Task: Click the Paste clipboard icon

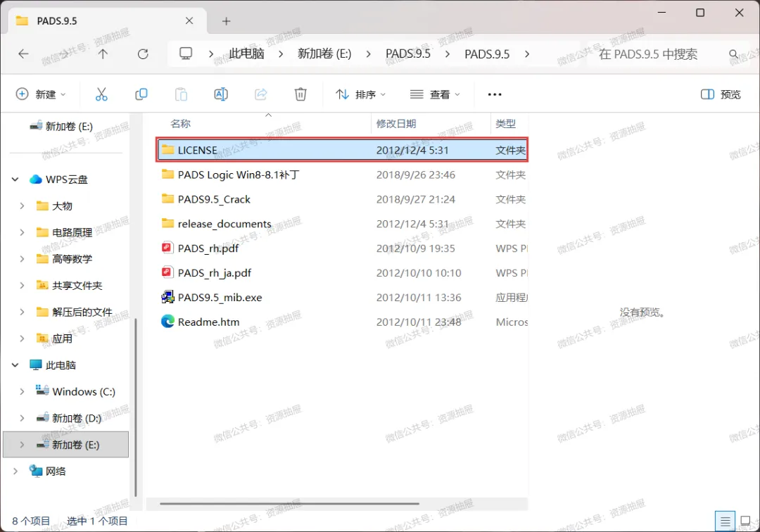Action: coord(181,94)
